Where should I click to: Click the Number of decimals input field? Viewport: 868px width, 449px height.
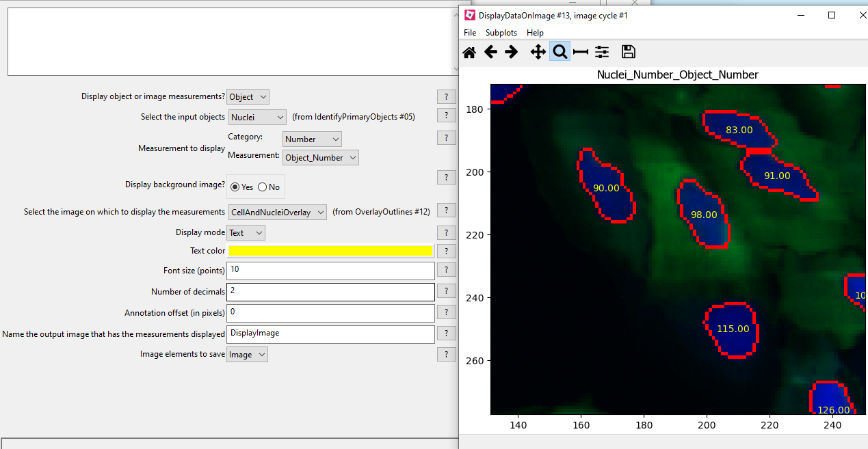330,291
